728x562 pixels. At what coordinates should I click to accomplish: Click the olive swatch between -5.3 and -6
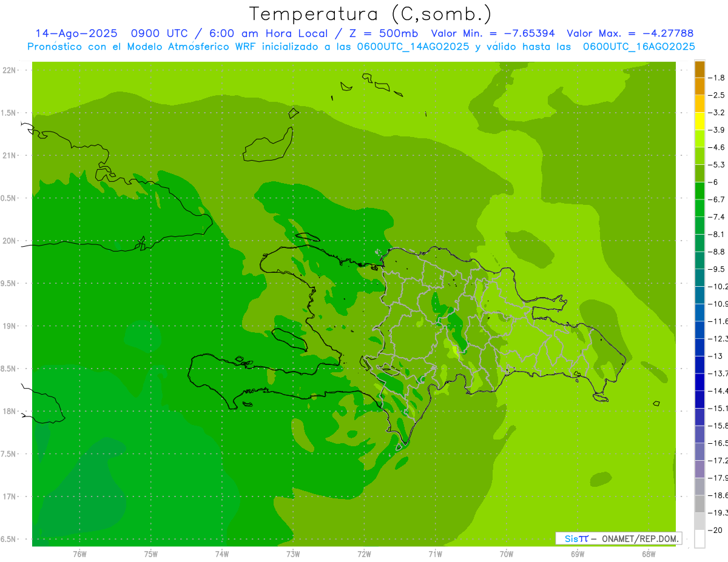click(699, 173)
